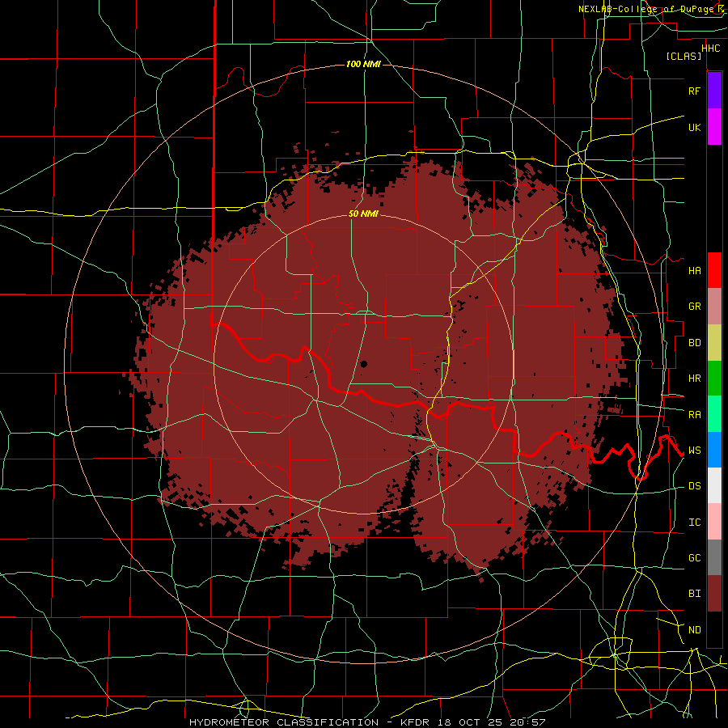Click the HR legend label

pos(694,379)
